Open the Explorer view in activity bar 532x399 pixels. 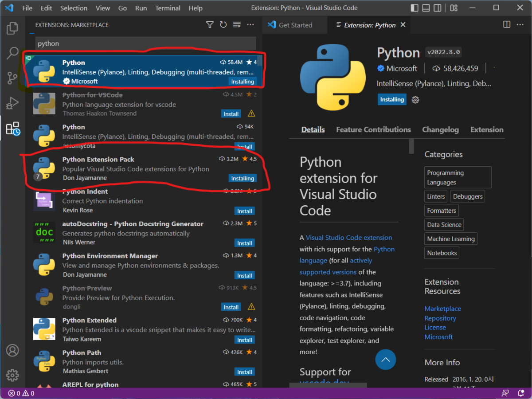coord(12,29)
